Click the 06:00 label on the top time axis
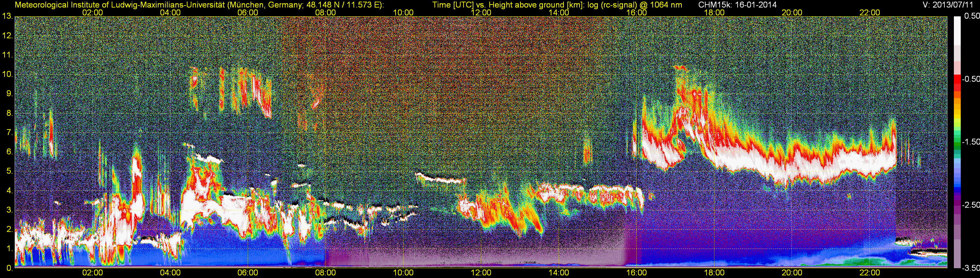The width and height of the screenshot is (980, 278). click(x=248, y=12)
